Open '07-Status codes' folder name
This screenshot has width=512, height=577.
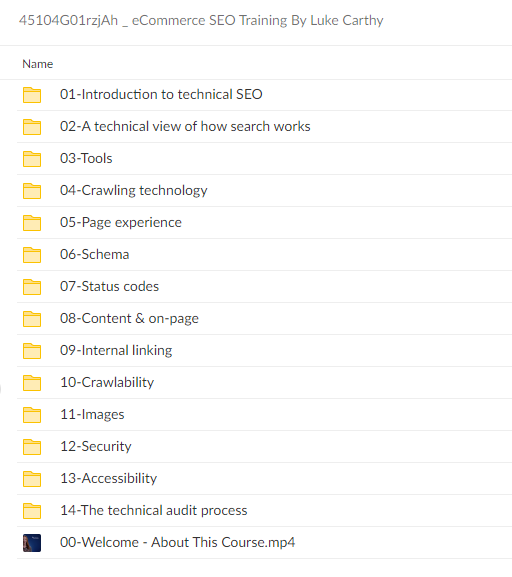[x=109, y=286]
